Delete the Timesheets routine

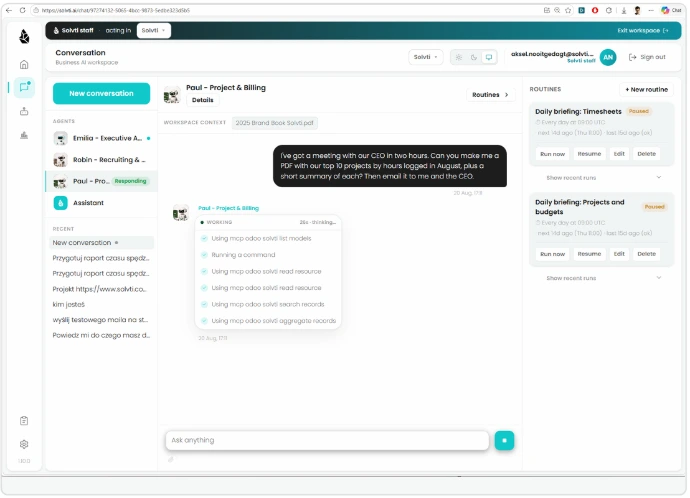point(646,154)
